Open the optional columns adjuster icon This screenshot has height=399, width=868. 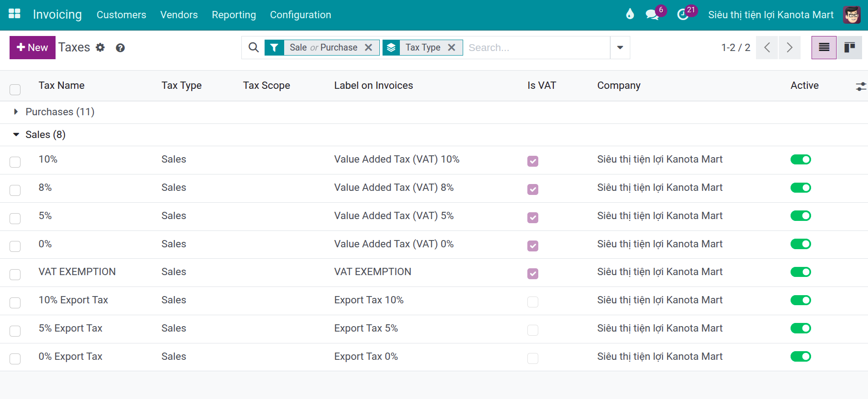click(x=861, y=86)
